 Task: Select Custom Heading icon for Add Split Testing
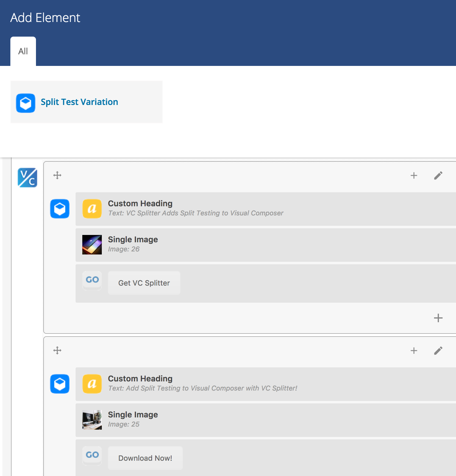(92, 384)
